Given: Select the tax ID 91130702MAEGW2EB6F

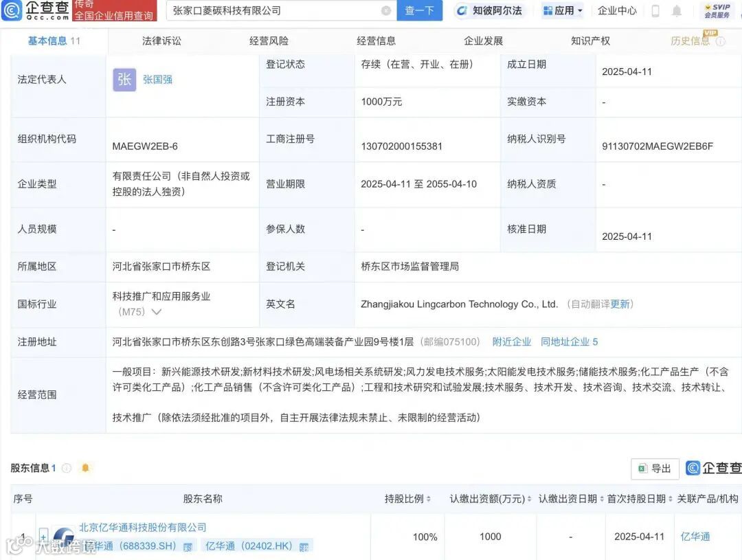Looking at the screenshot, I should (x=657, y=146).
